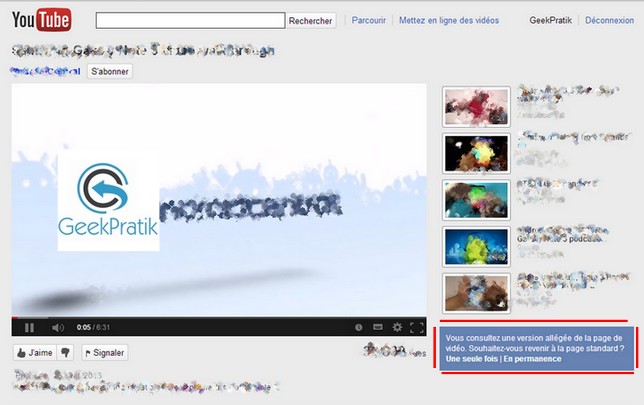Toggle the annotations info icon in player

click(x=359, y=327)
